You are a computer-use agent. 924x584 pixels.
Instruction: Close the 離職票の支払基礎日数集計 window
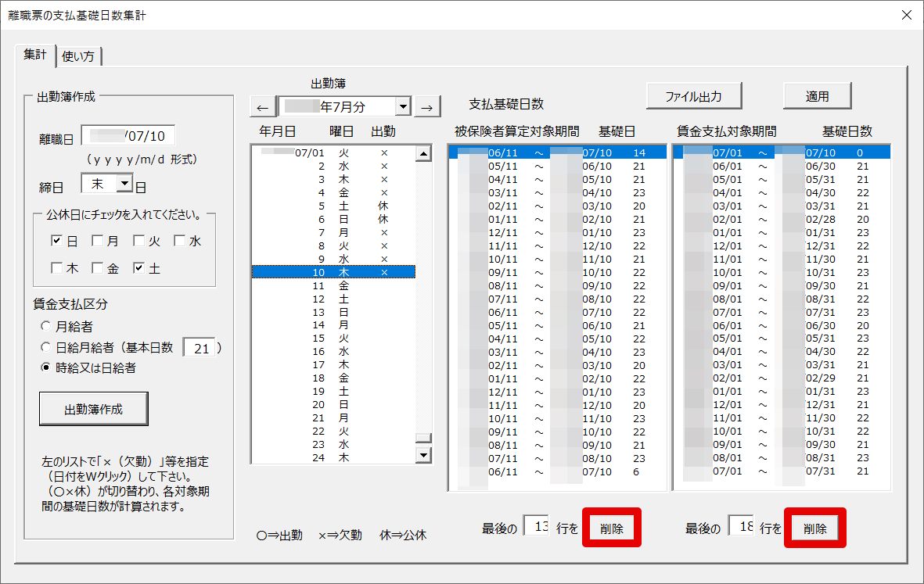pos(907,16)
